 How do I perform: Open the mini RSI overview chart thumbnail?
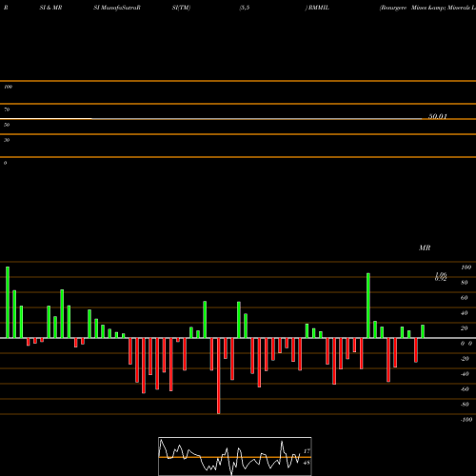(235, 456)
